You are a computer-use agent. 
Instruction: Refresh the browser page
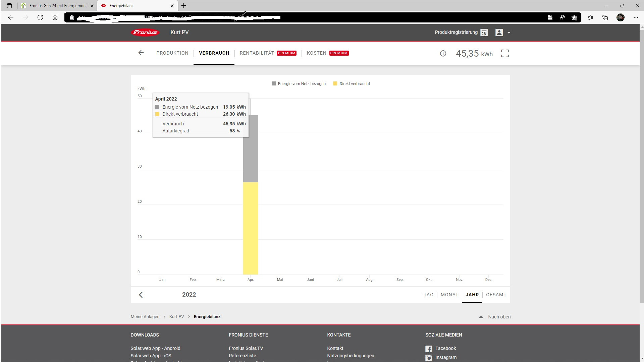click(x=40, y=17)
